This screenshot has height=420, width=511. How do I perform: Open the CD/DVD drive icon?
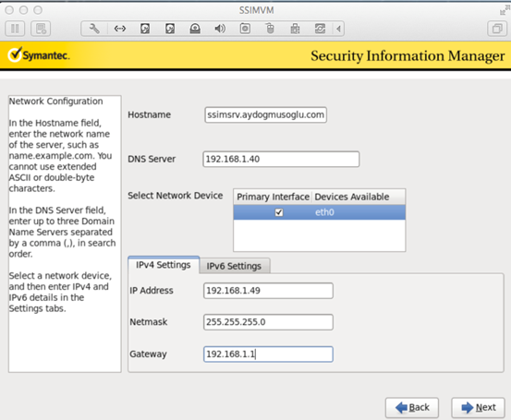point(195,29)
